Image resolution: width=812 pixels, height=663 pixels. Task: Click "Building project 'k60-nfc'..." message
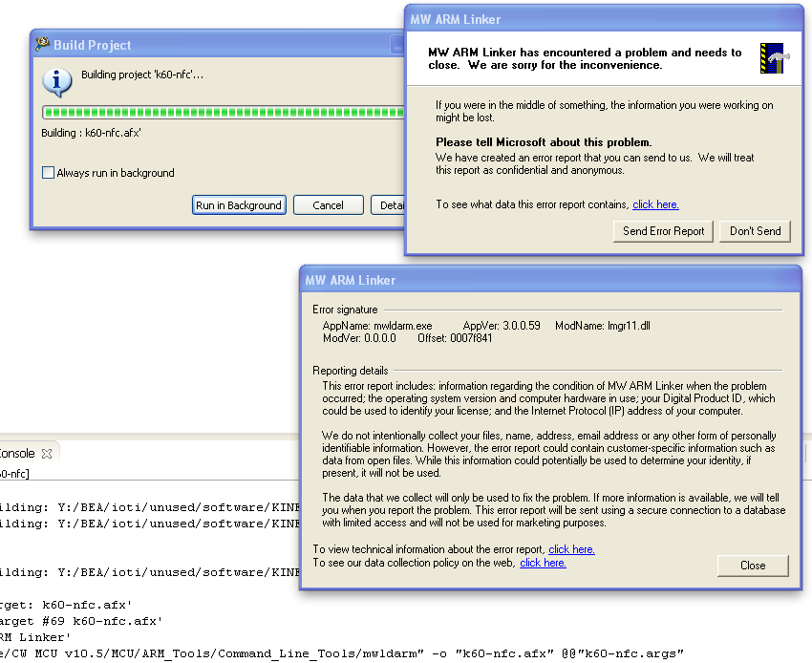click(x=142, y=75)
